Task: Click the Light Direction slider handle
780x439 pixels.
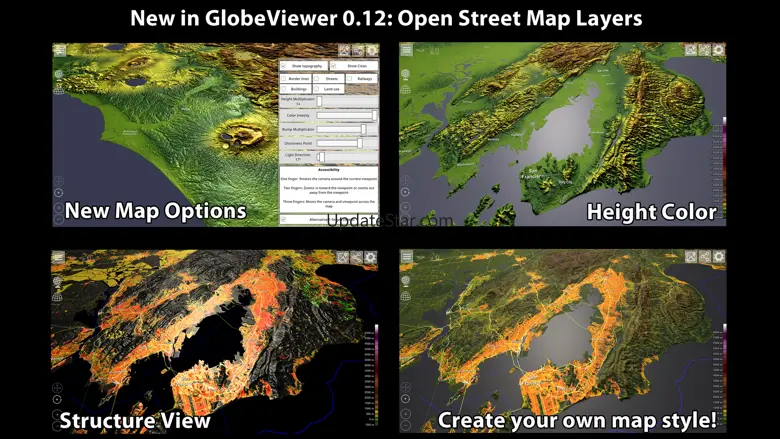Action: coord(322,157)
